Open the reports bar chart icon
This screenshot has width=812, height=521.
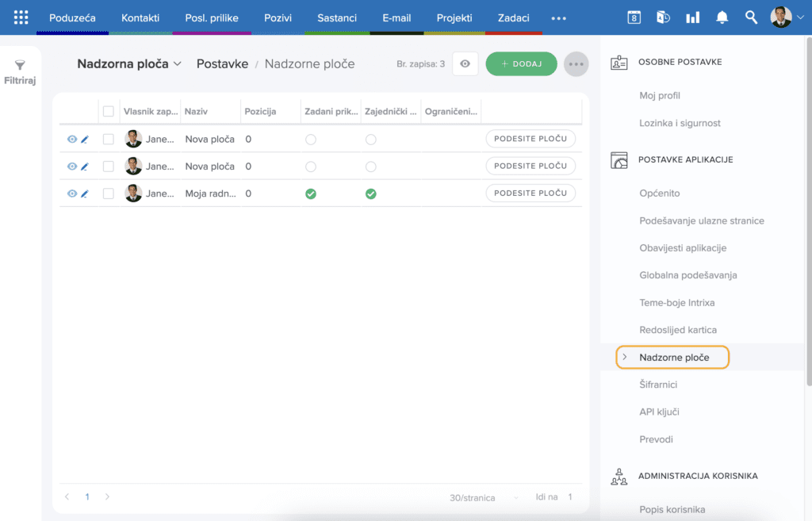click(x=692, y=17)
